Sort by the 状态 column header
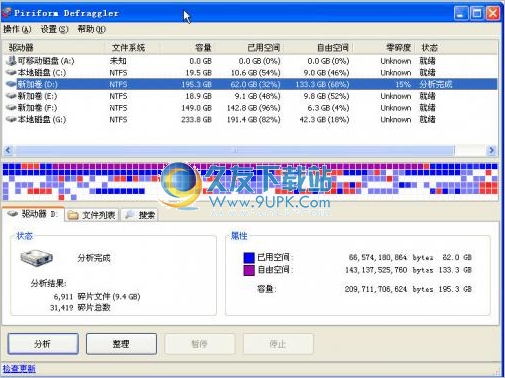 point(456,48)
